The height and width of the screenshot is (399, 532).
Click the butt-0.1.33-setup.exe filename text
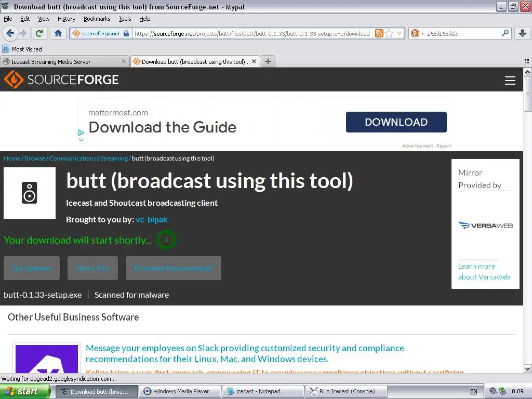click(x=43, y=295)
